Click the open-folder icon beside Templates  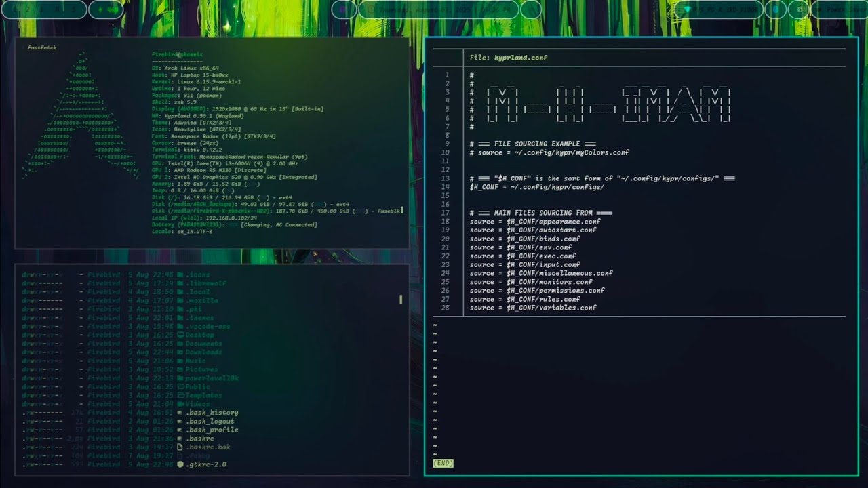tap(180, 395)
